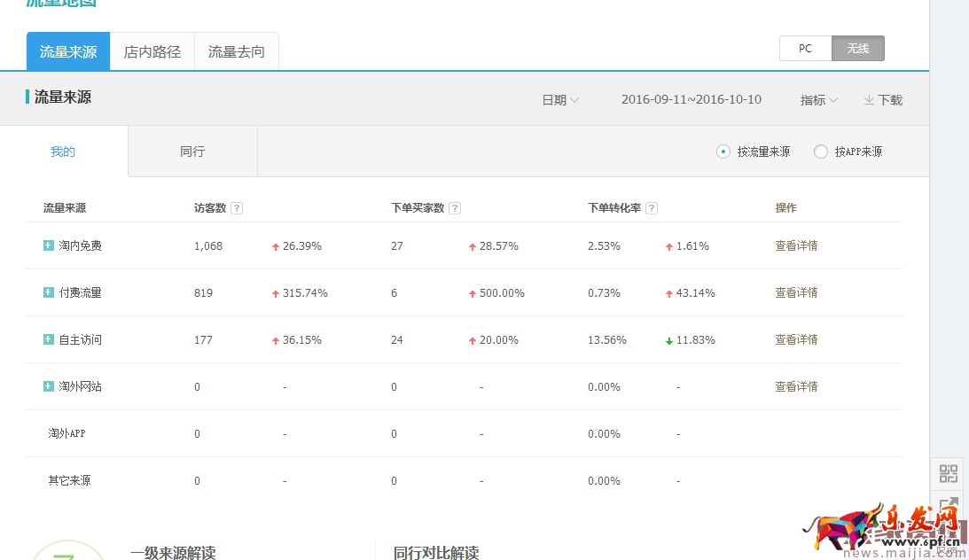This screenshot has width=969, height=560.
Task: Click the 下载 download icon
Action: 869,100
